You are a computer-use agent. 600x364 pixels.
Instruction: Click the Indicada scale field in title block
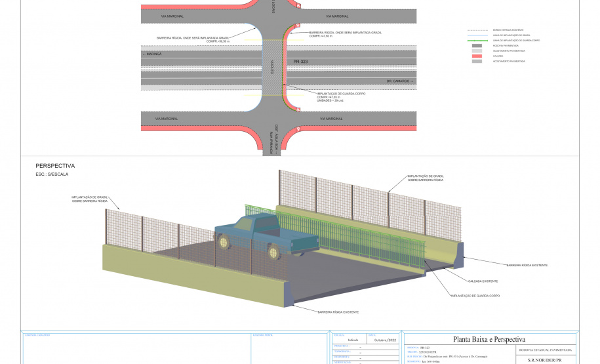[x=353, y=340]
